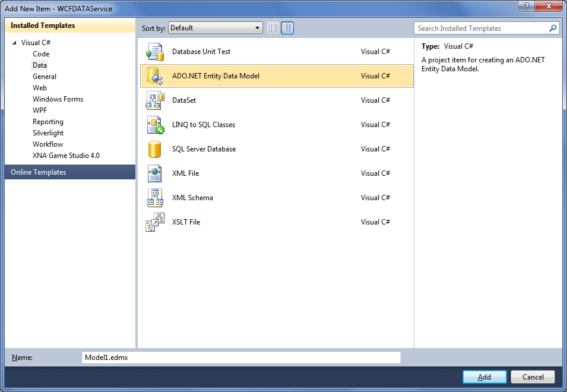Viewport: 567px width, 392px height.
Task: Choose the XSLT File template icon
Action: [x=154, y=222]
